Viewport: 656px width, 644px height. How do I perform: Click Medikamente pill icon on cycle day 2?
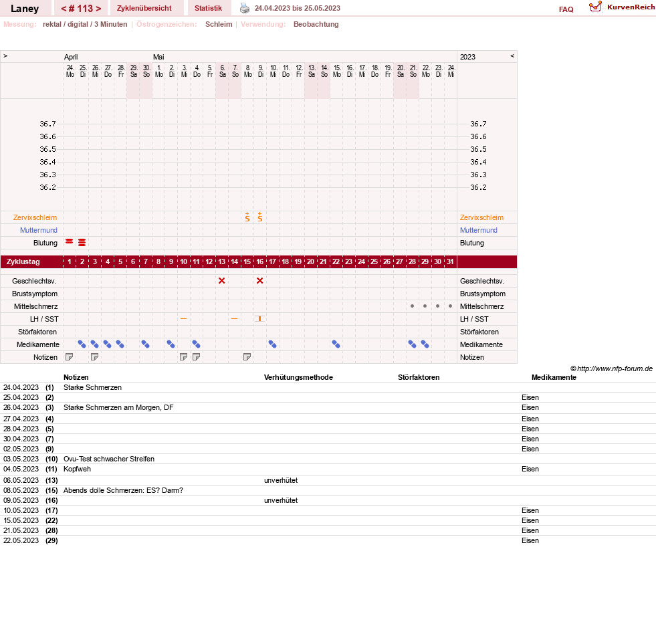82,344
